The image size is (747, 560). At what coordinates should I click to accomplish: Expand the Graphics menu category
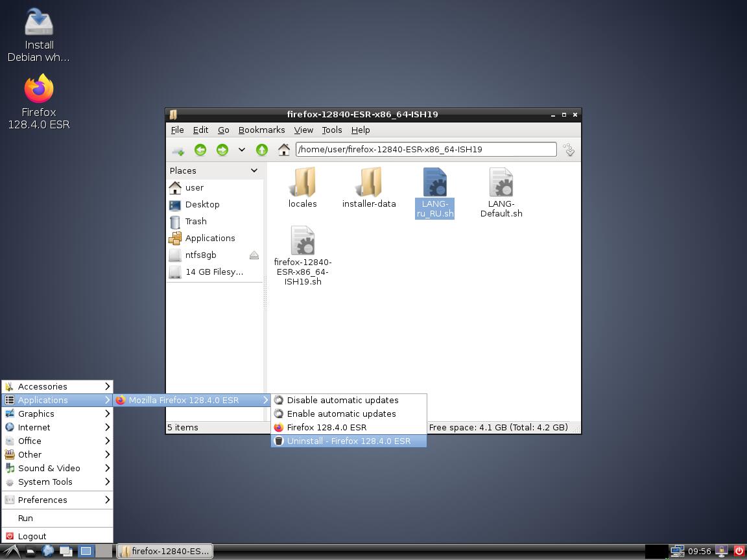[x=57, y=414]
